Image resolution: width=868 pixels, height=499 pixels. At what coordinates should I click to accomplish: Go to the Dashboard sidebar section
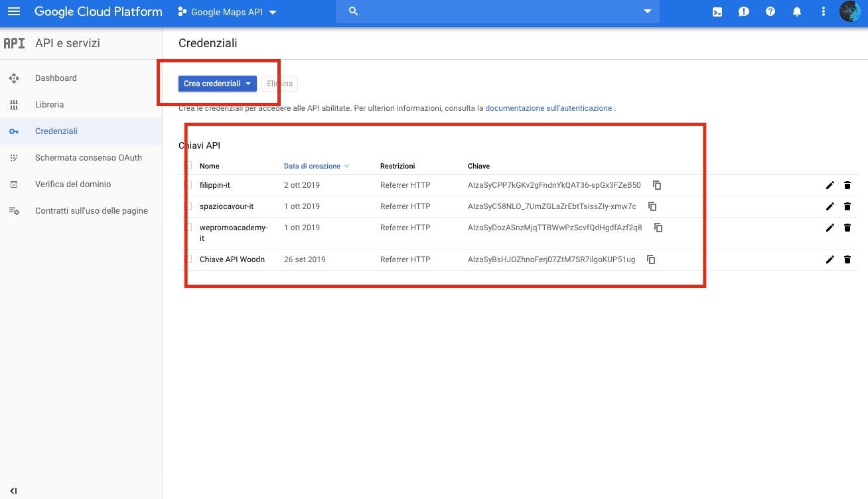pos(56,78)
